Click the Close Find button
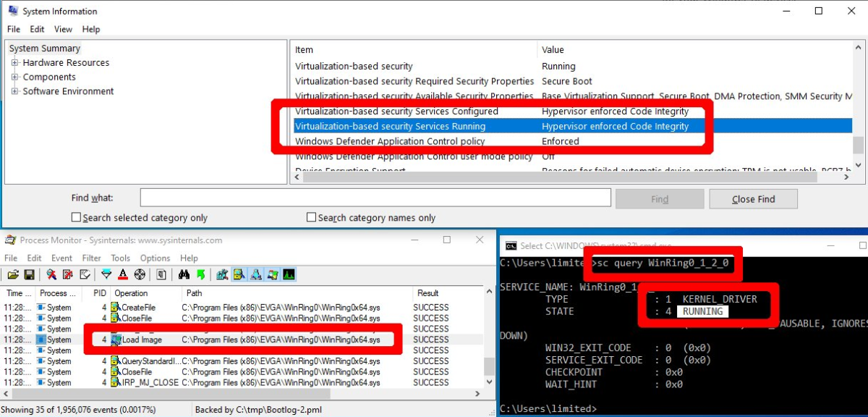Screen dimensions: 868x417 753,199
